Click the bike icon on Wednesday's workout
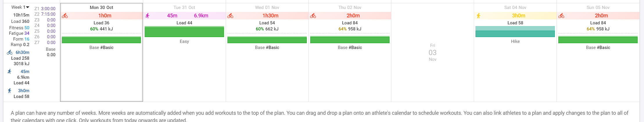 [x=230, y=16]
